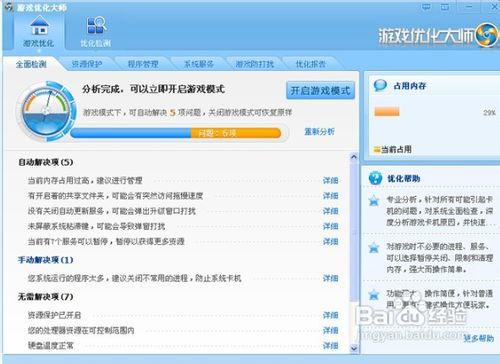The width and height of the screenshot is (500, 364).
Task: Click the 未屏蔽系统粘滞键 row text
Action: (96, 226)
